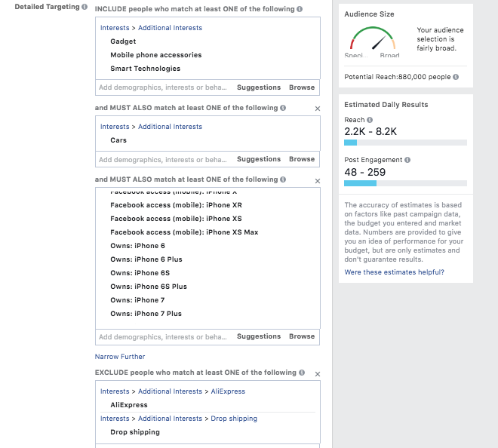The height and width of the screenshot is (448, 498).
Task: Select the Mobile phone accessories interest
Action: click(x=156, y=55)
